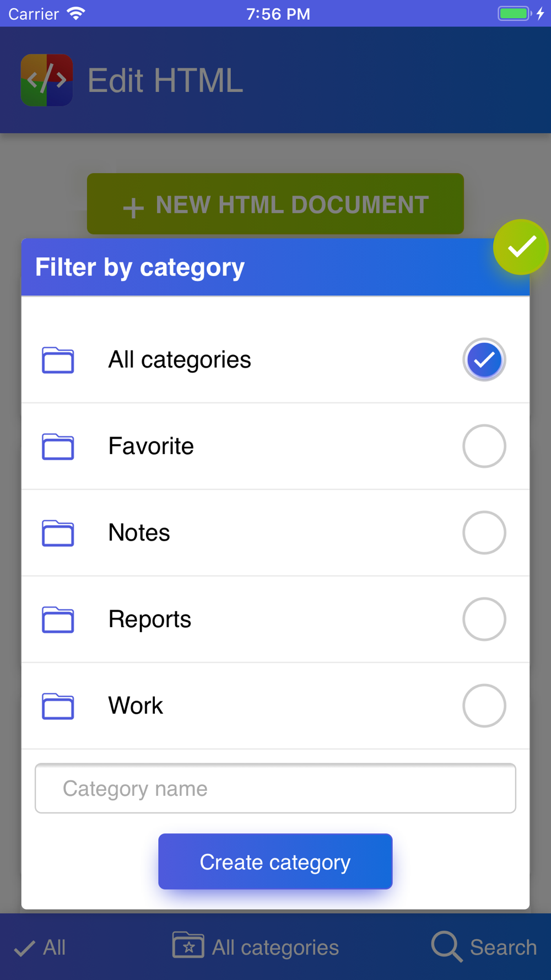Focus the Category name input field

click(275, 788)
